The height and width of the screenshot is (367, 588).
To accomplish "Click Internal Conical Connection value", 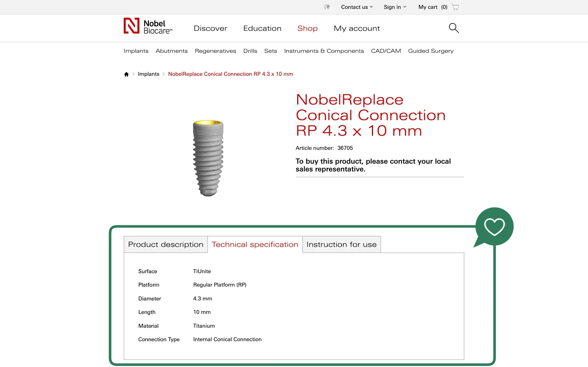I will pyautogui.click(x=227, y=339).
